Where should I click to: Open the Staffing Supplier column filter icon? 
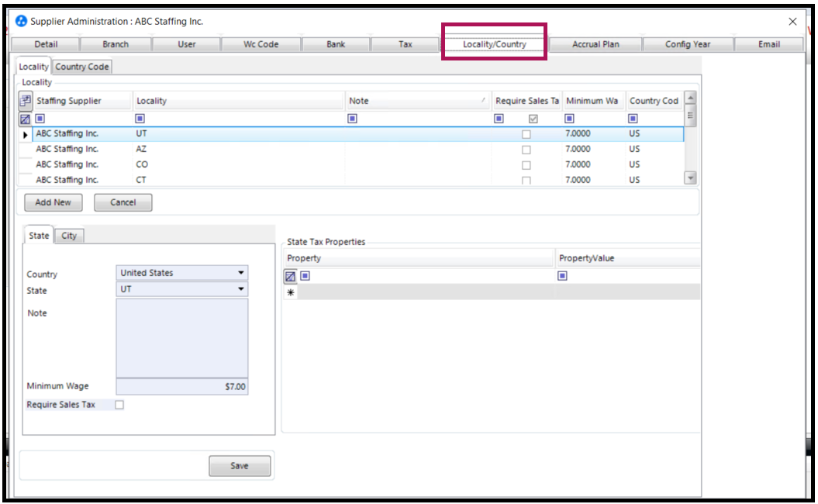(x=40, y=119)
